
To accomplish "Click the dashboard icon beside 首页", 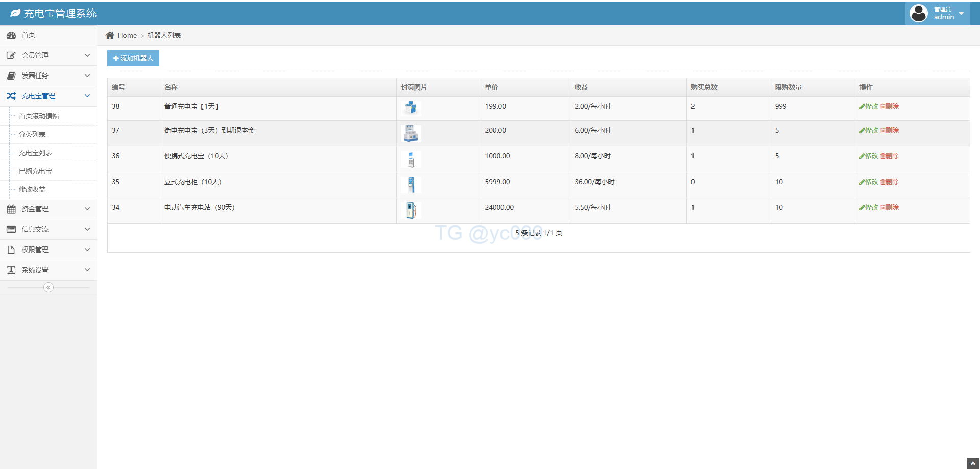I will pyautogui.click(x=11, y=35).
